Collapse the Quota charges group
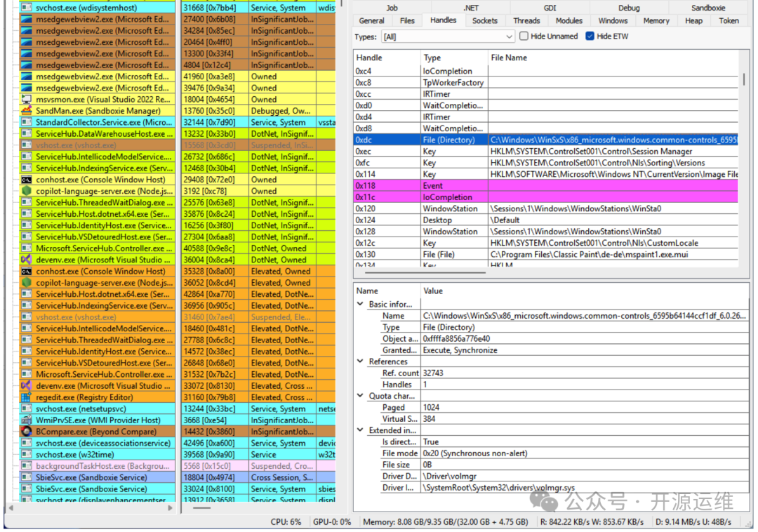Viewport: 758px width, 532px height. (x=361, y=397)
